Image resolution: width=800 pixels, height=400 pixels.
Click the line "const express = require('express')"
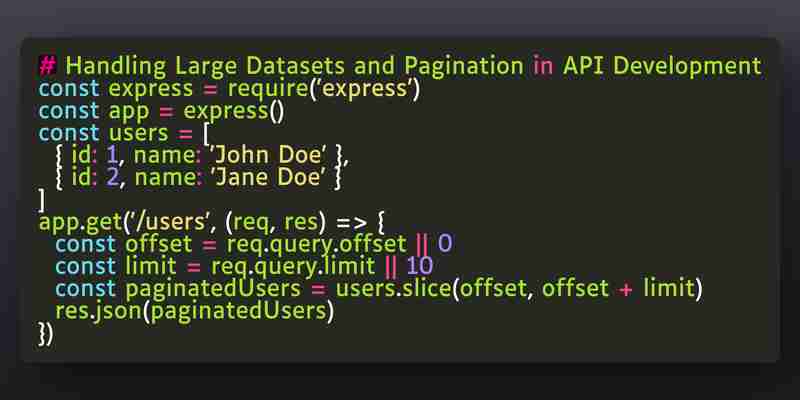[x=229, y=89]
